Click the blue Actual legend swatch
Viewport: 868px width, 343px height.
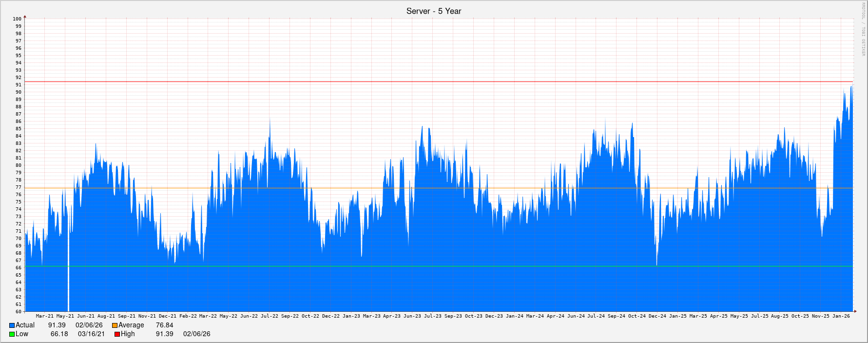click(x=12, y=325)
